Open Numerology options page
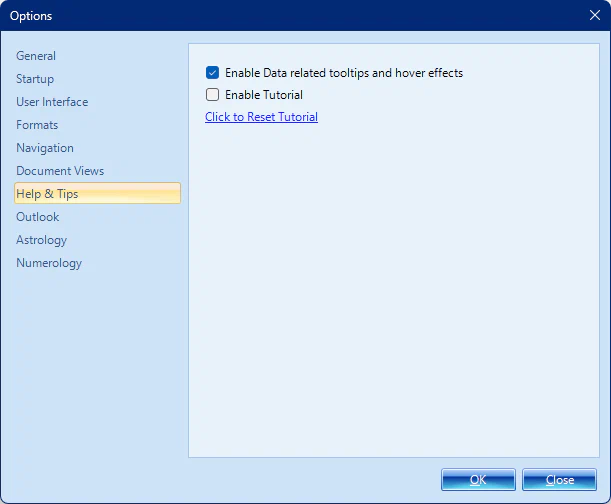Screen dimensions: 611x504 49,263
